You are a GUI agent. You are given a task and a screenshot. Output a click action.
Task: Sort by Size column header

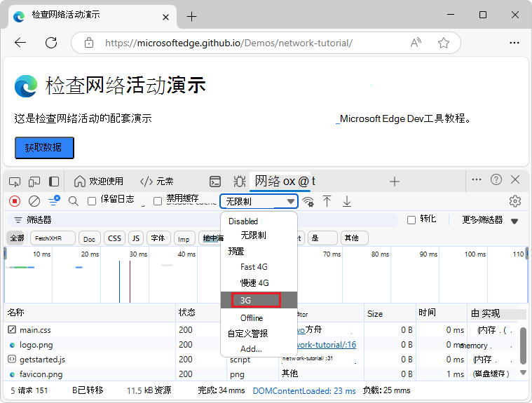click(x=390, y=313)
